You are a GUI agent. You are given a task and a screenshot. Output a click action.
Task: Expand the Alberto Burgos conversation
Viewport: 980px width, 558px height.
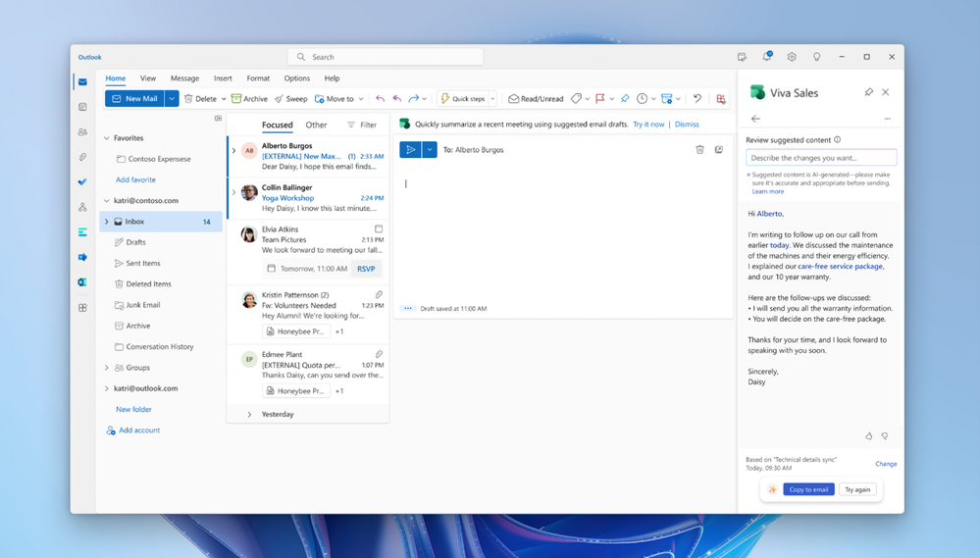tap(233, 151)
